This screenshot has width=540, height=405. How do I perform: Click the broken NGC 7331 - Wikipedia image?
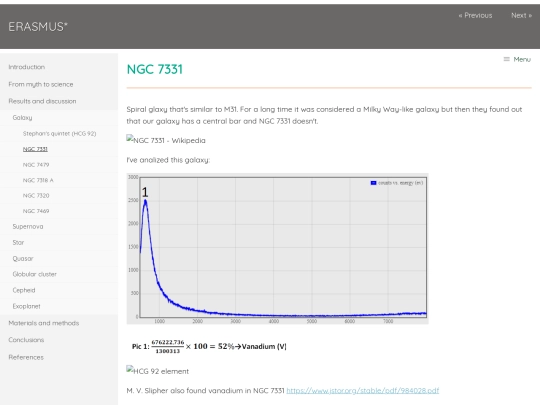tap(166, 140)
